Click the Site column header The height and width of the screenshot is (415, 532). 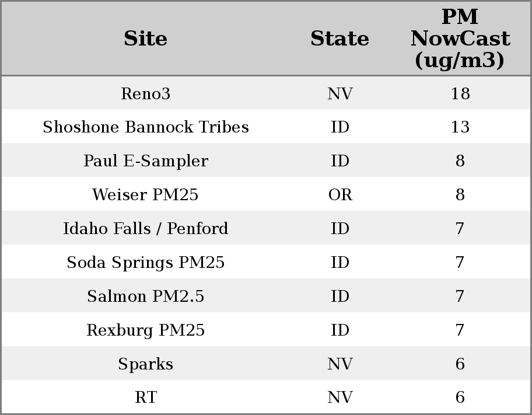[x=146, y=39]
